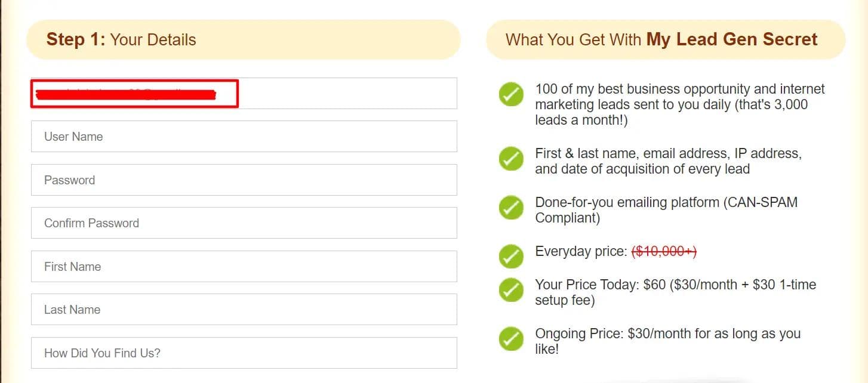
Task: Click the checkmark beside Done-for-you emailing platform
Action: click(511, 207)
